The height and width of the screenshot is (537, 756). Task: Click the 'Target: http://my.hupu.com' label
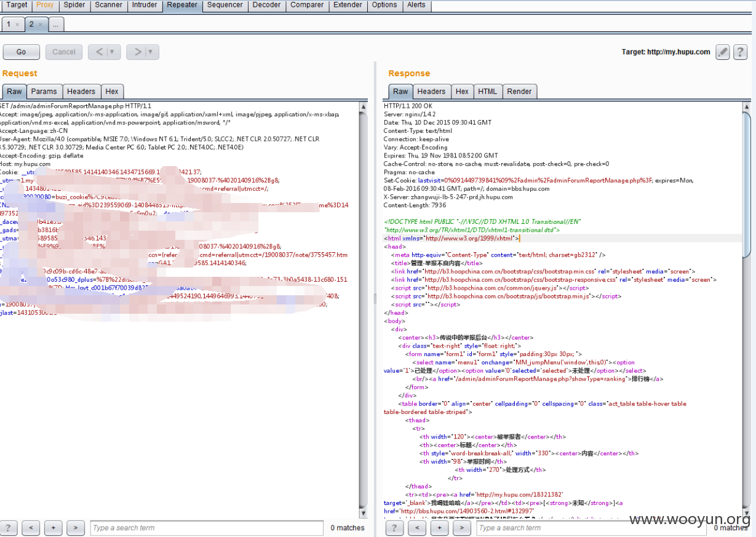coord(666,52)
